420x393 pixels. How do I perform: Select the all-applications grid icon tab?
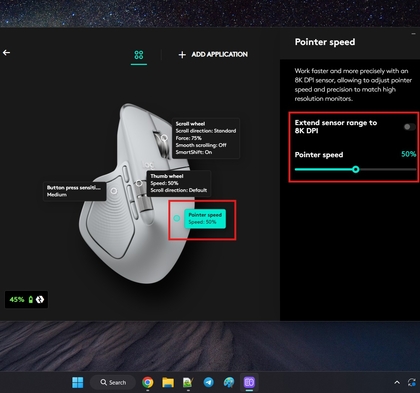[x=139, y=55]
